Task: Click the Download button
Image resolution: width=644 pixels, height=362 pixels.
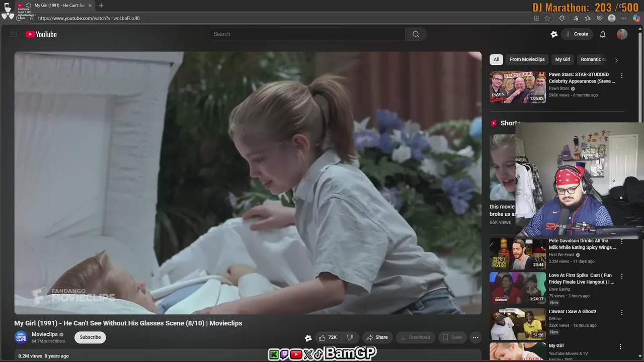Action: click(415, 337)
